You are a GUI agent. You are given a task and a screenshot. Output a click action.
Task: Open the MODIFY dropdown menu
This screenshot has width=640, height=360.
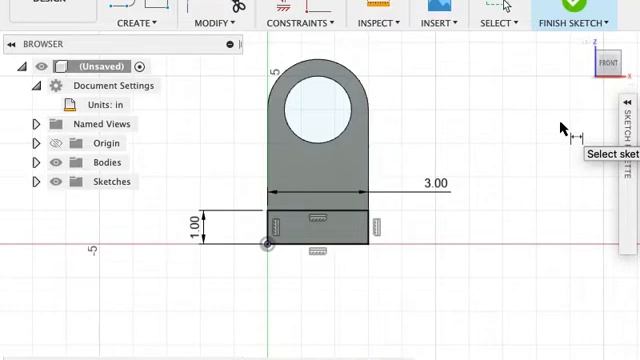[215, 23]
